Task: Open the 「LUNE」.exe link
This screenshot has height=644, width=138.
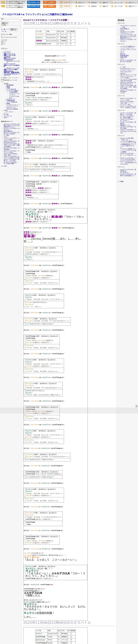Action: click(124, 140)
